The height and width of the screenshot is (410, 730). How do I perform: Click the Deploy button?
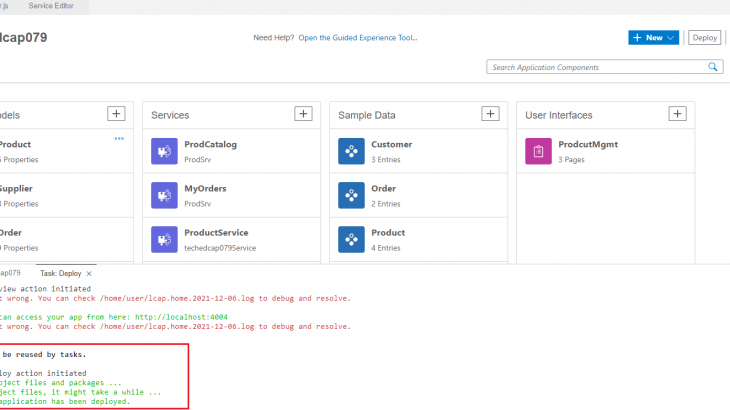705,38
